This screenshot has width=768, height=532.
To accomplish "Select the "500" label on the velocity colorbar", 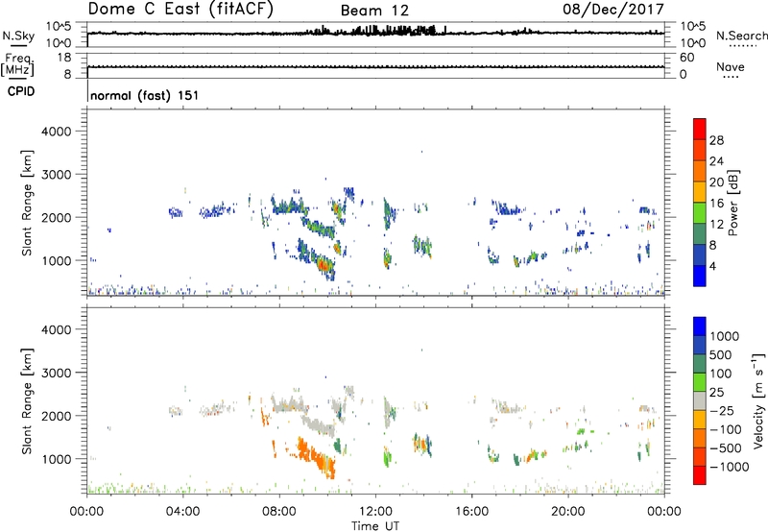I will pyautogui.click(x=721, y=354).
